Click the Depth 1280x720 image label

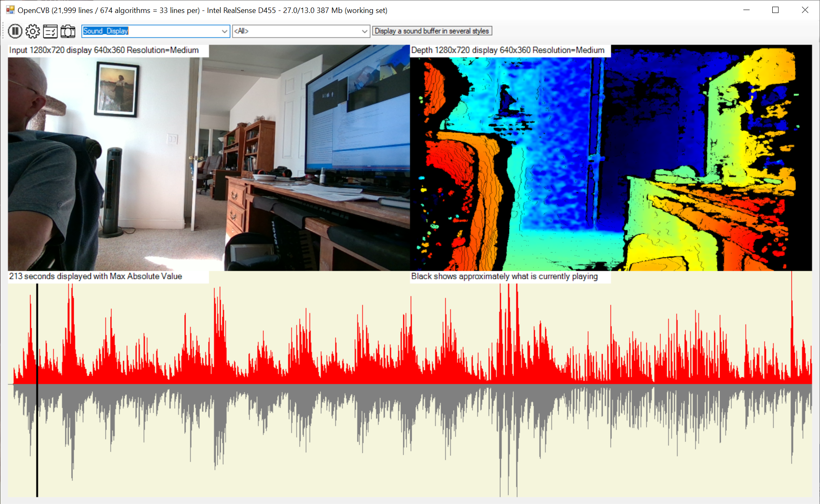508,50
